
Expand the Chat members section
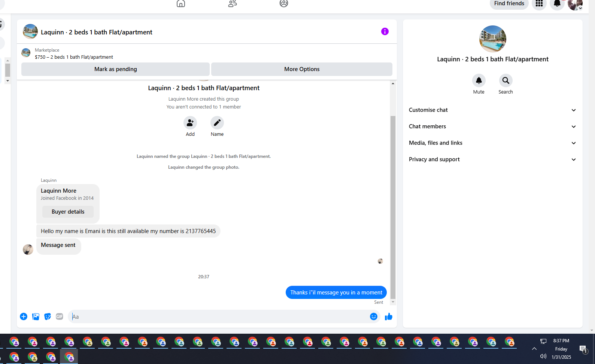pos(493,126)
